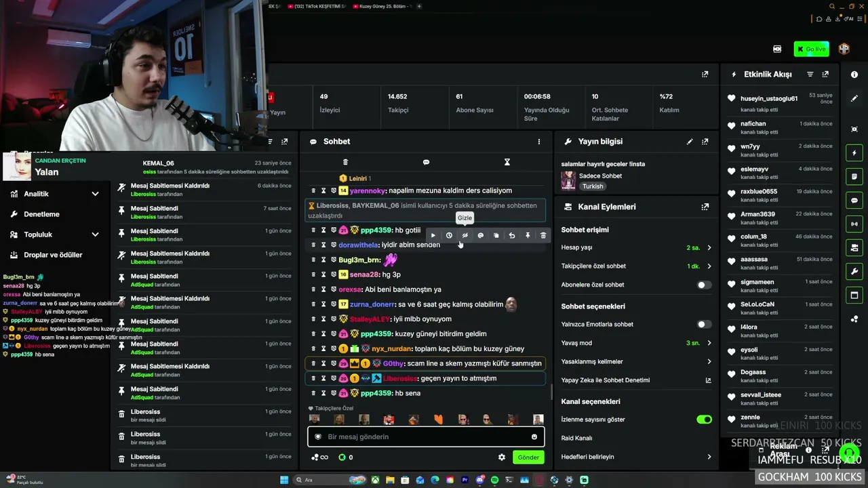
Task: Click username zurna_donerr in chat
Action: (372, 305)
